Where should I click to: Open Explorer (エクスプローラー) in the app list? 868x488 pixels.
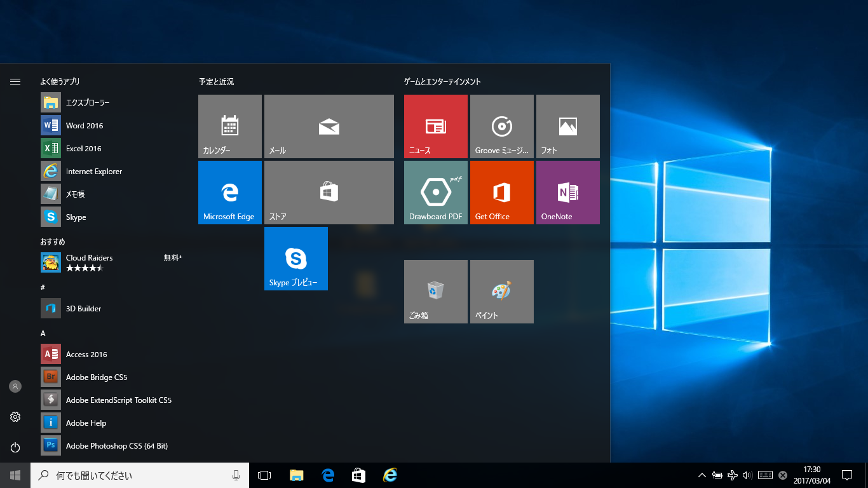(x=112, y=102)
